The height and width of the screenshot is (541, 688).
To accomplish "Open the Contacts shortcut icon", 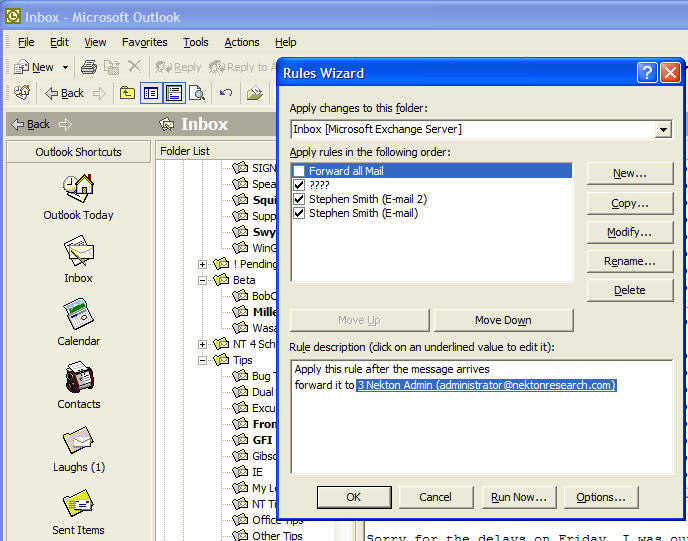I will (78, 377).
